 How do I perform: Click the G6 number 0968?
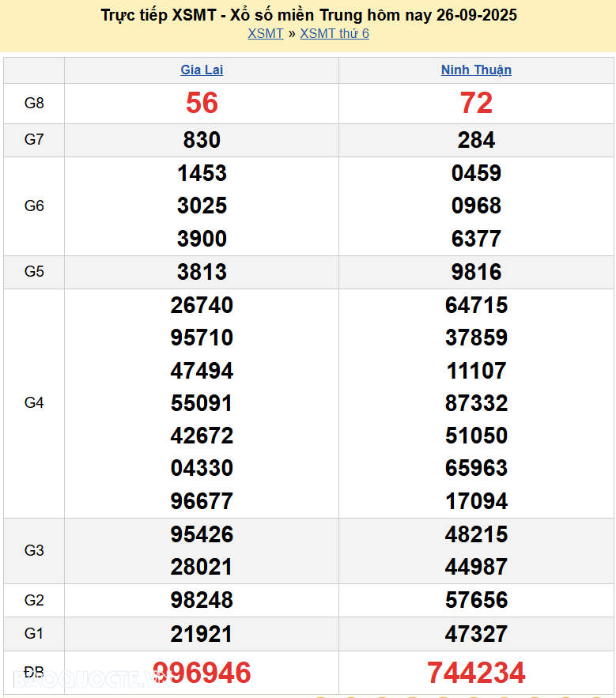pyautogui.click(x=476, y=206)
